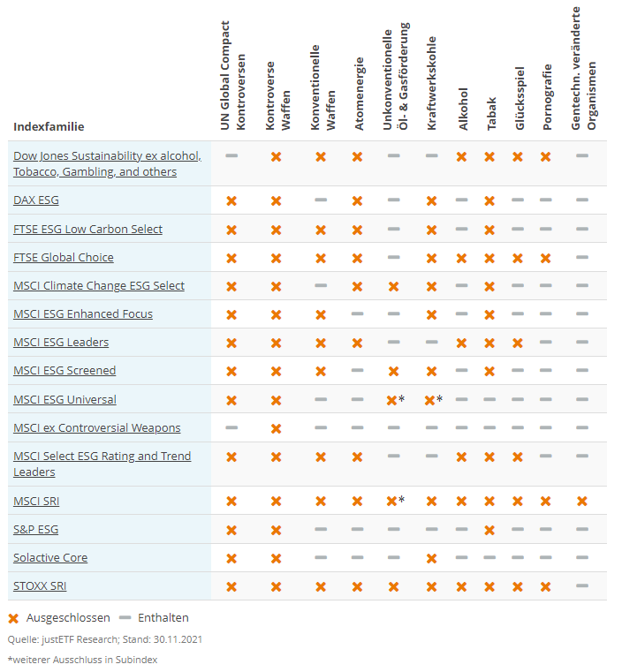Click the orange X icon in the Ausgeschlossen legend
The image size is (622, 672).
click(13, 618)
